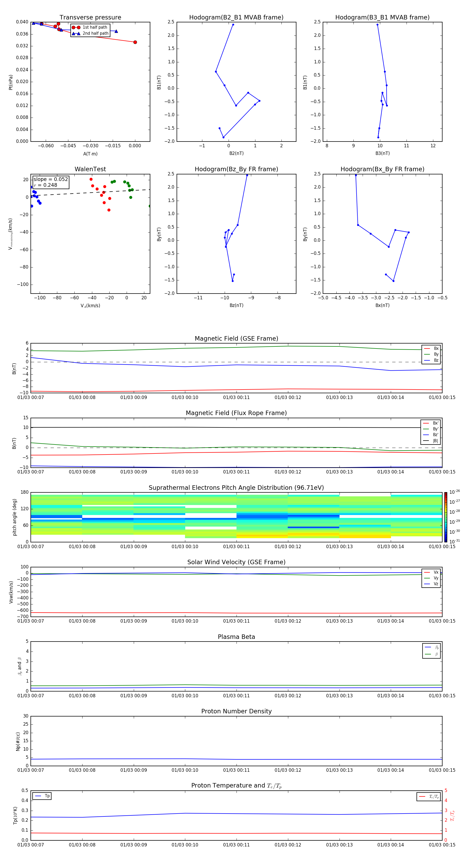Click the Bx' legend entry in flux rope plot
473x868 pixels.
pos(431,423)
